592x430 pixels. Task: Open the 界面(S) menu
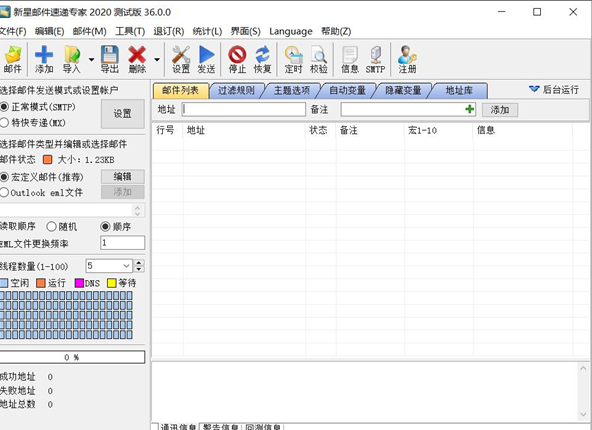tap(245, 31)
